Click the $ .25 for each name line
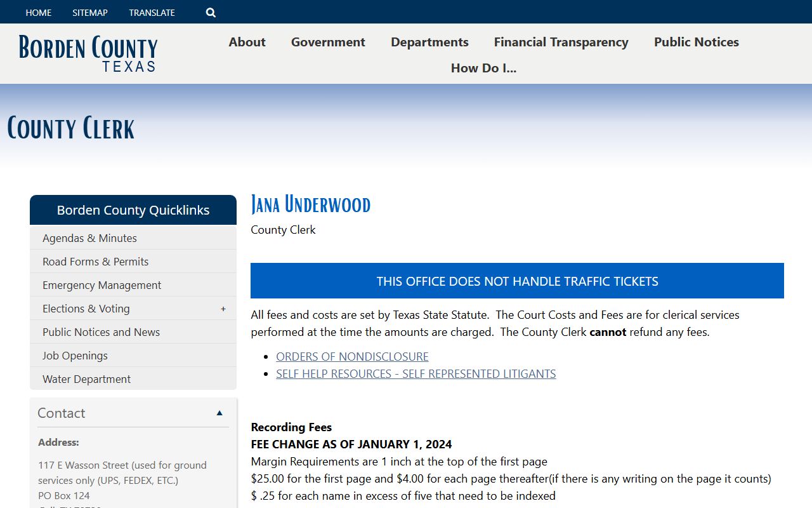The width and height of the screenshot is (812, 508). 403,496
